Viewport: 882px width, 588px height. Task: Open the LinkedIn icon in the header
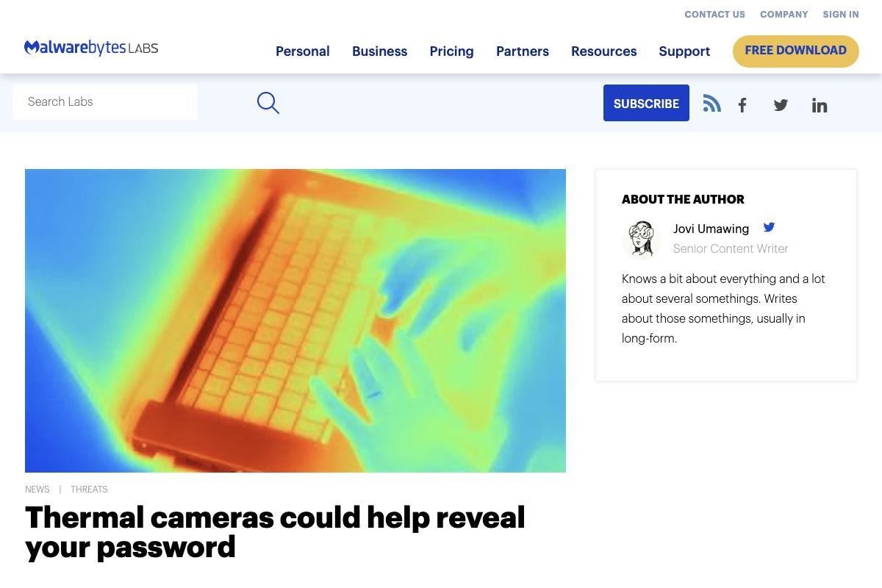pyautogui.click(x=820, y=105)
